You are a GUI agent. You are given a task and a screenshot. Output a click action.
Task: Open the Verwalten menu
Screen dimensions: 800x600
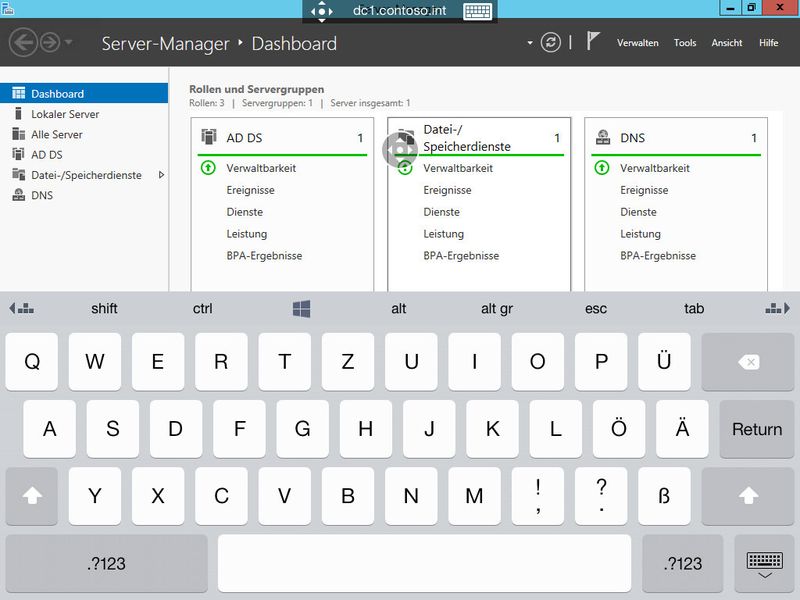[x=637, y=43]
